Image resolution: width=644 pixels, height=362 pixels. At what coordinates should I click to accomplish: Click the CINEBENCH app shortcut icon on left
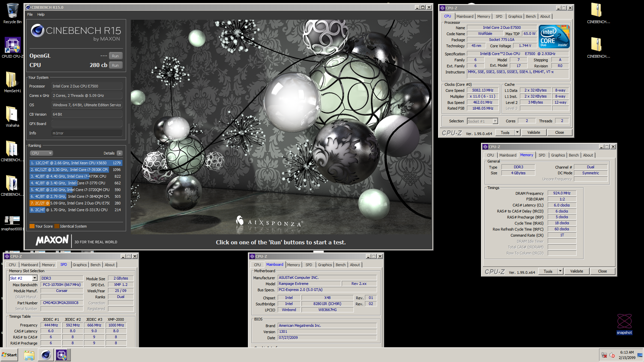12,186
